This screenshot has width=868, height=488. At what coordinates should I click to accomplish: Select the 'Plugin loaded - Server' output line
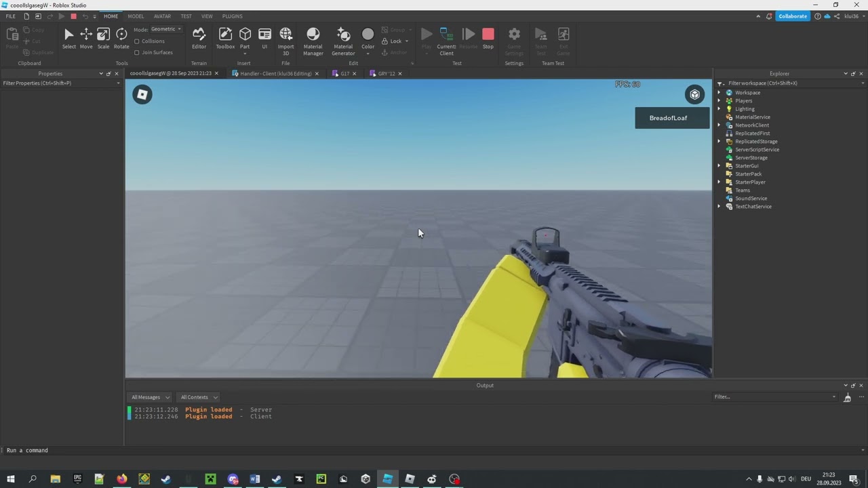tap(203, 410)
